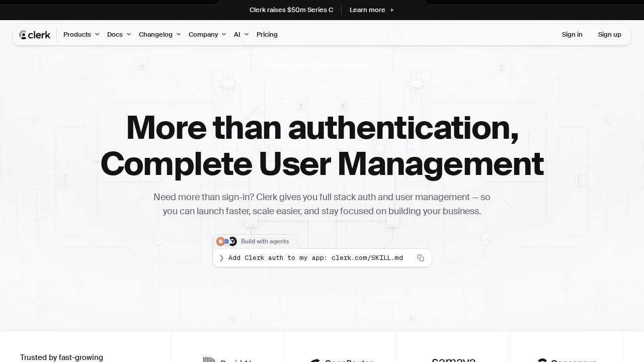Image resolution: width=644 pixels, height=362 pixels.
Task: Click the black agent icon beside Build with agents
Action: [232, 241]
